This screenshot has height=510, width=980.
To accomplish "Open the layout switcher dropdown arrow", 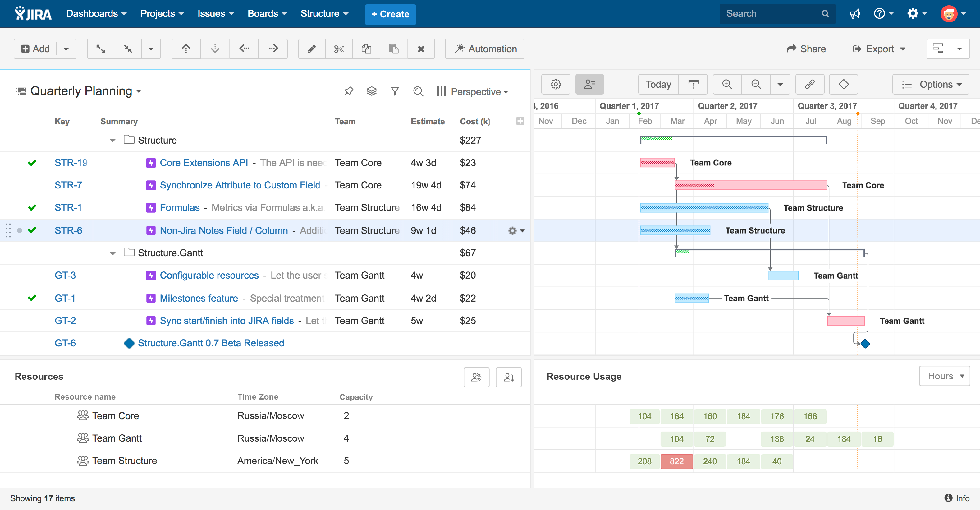I will [959, 49].
